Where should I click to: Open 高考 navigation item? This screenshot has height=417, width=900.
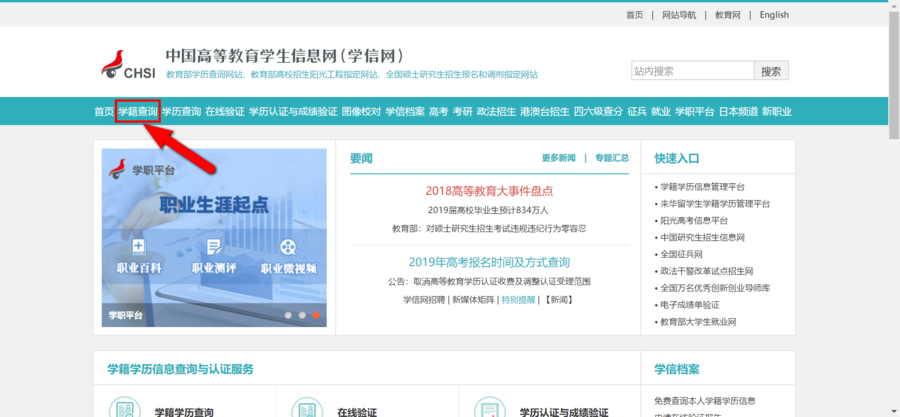coord(439,112)
